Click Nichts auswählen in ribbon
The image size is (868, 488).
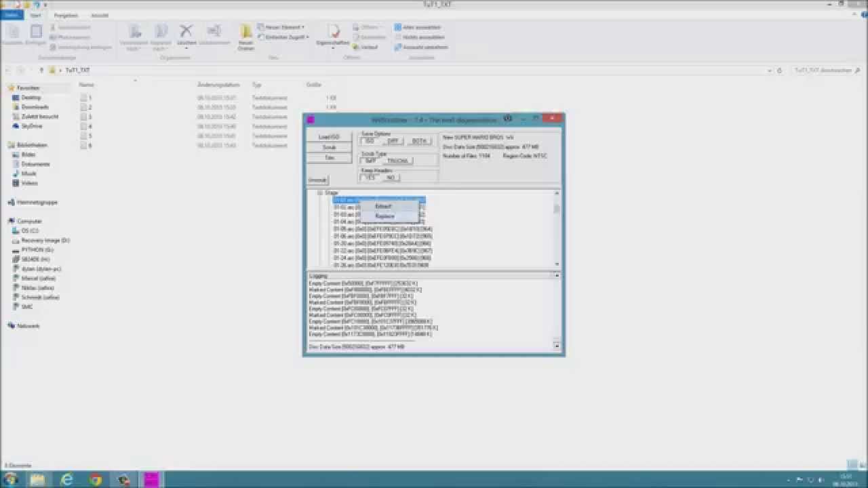(419, 37)
